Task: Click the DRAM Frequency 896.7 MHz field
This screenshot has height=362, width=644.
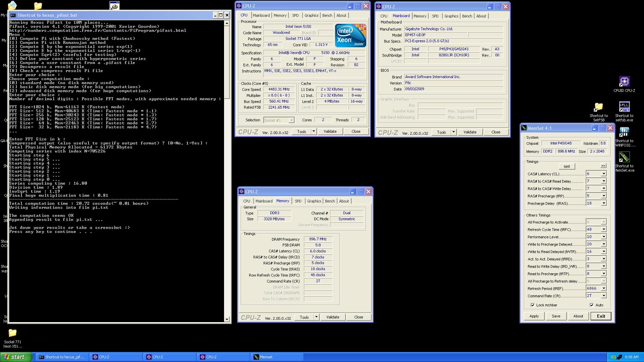Action: (318, 239)
